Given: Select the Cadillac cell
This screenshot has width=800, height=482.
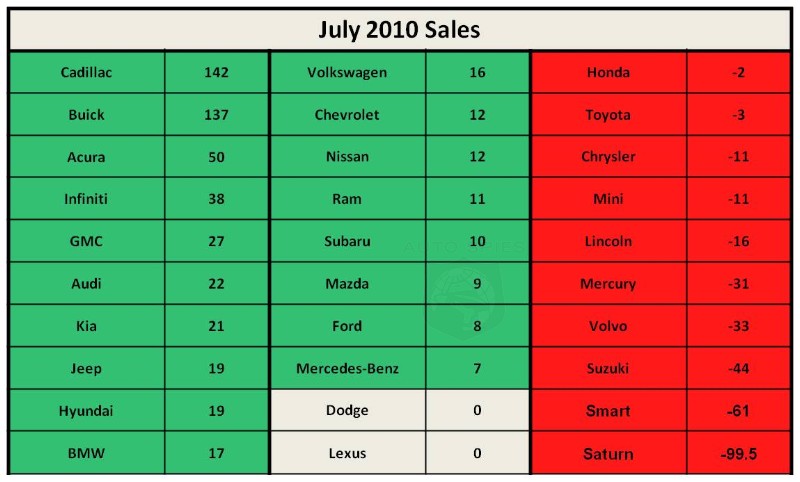Looking at the screenshot, I should click(87, 72).
